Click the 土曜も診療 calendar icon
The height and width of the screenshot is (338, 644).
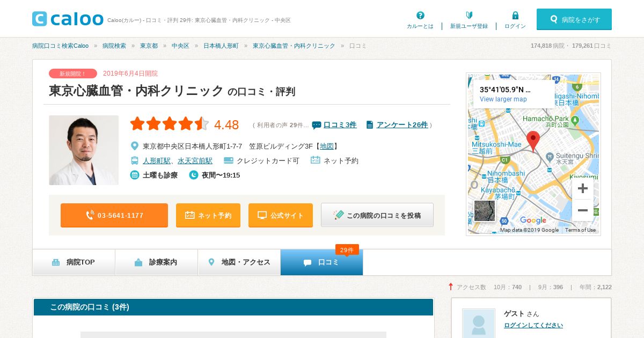click(135, 175)
